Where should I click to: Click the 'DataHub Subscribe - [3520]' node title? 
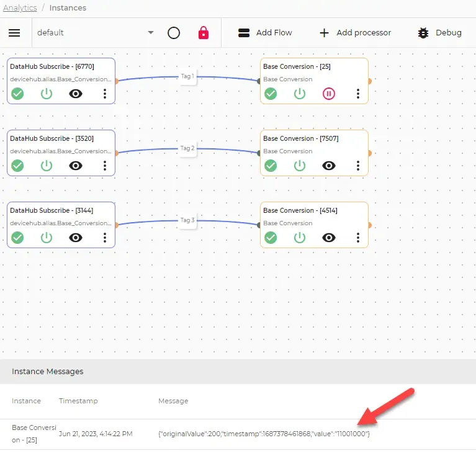tap(52, 138)
